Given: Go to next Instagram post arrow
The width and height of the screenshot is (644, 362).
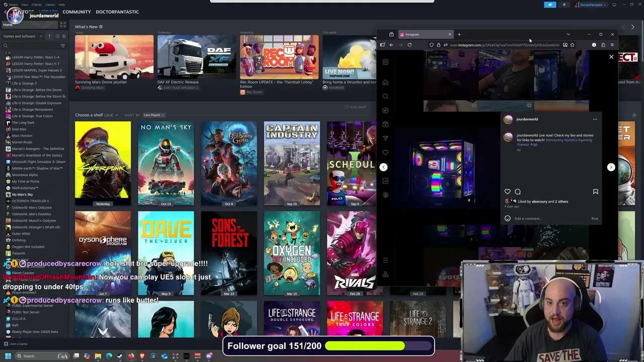Looking at the screenshot, I should pyautogui.click(x=611, y=167).
